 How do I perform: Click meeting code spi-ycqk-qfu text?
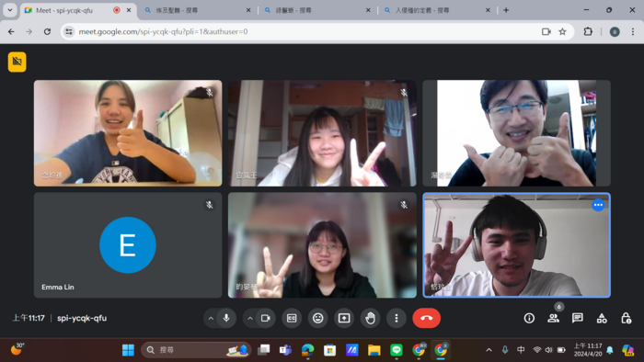82,318
